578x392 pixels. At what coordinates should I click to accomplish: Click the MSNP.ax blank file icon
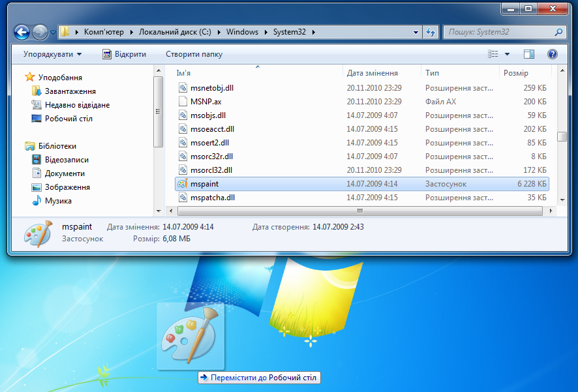183,102
